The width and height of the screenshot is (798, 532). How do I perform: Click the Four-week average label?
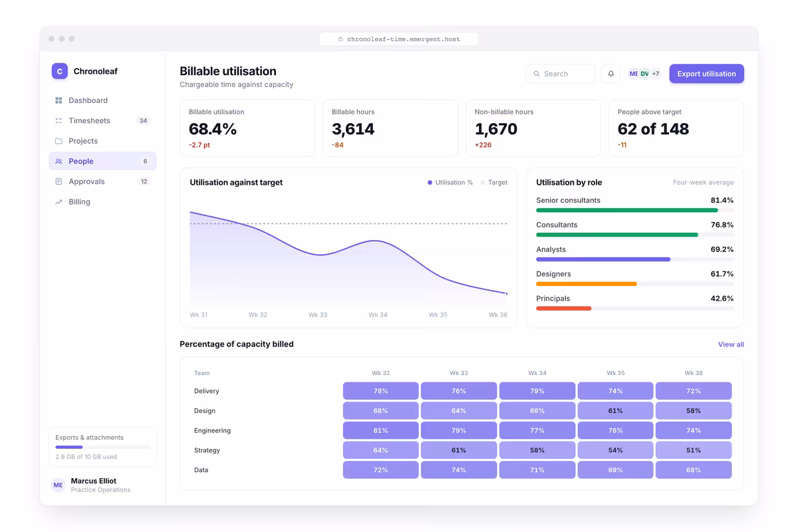tap(704, 182)
